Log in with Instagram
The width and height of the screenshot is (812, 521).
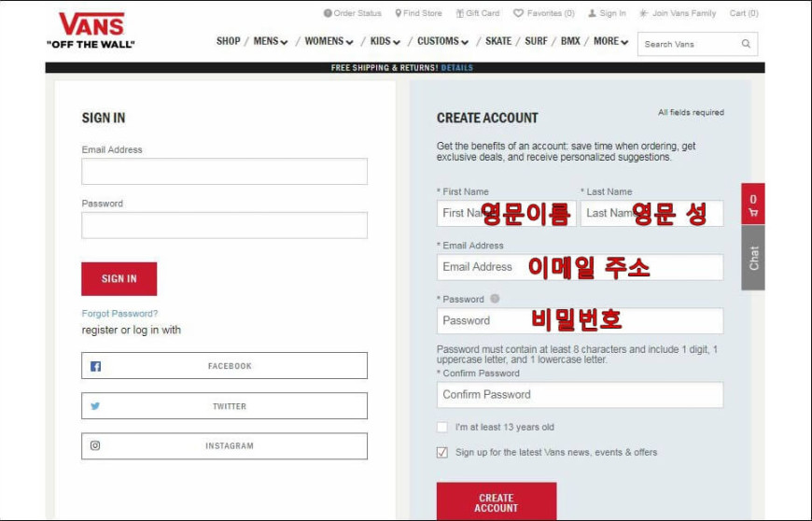click(x=224, y=446)
